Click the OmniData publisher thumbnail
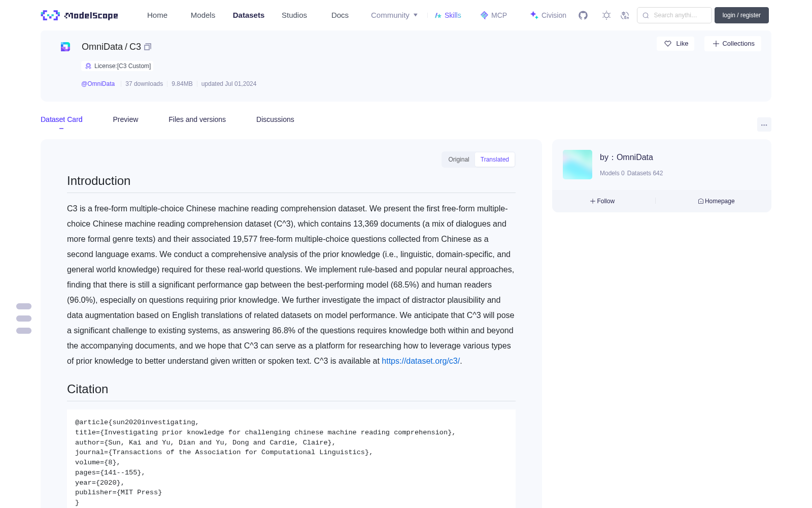Viewport: 812px width, 508px height. [x=578, y=165]
